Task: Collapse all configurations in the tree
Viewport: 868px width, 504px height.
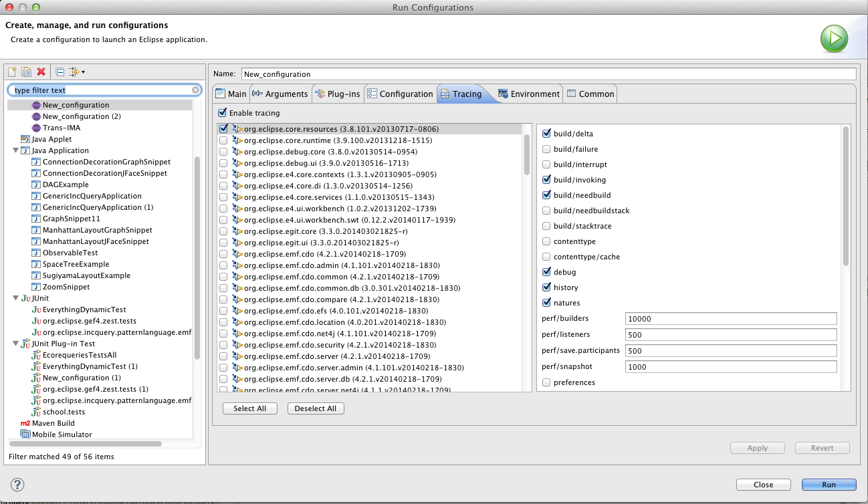Action: (60, 72)
